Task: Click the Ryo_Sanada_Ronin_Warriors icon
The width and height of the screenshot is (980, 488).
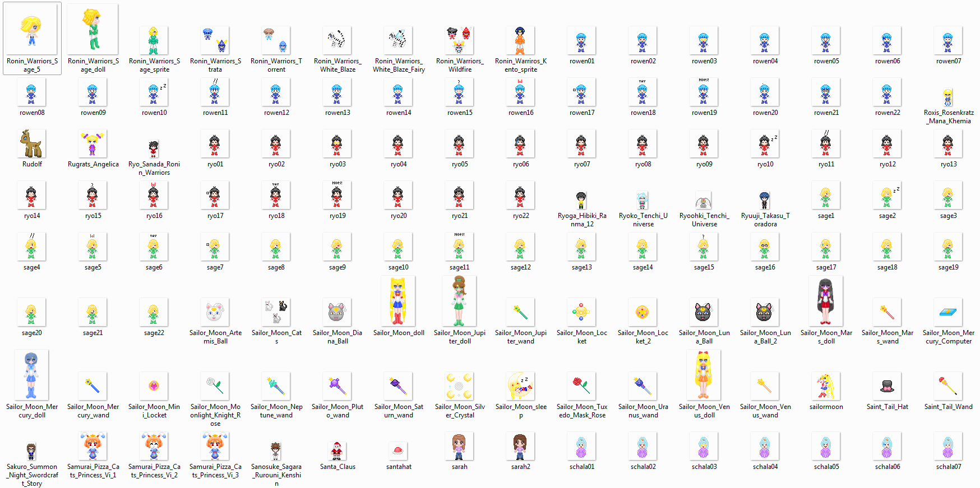Action: 154,148
